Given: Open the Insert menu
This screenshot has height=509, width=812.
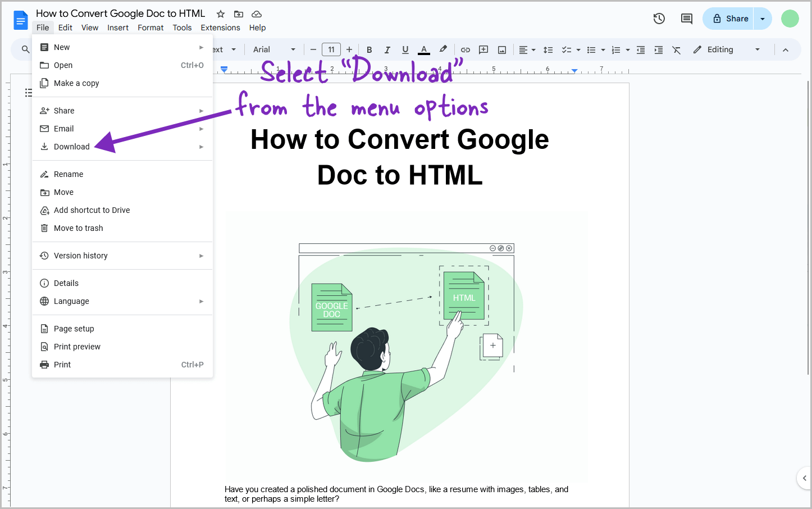Looking at the screenshot, I should 118,28.
